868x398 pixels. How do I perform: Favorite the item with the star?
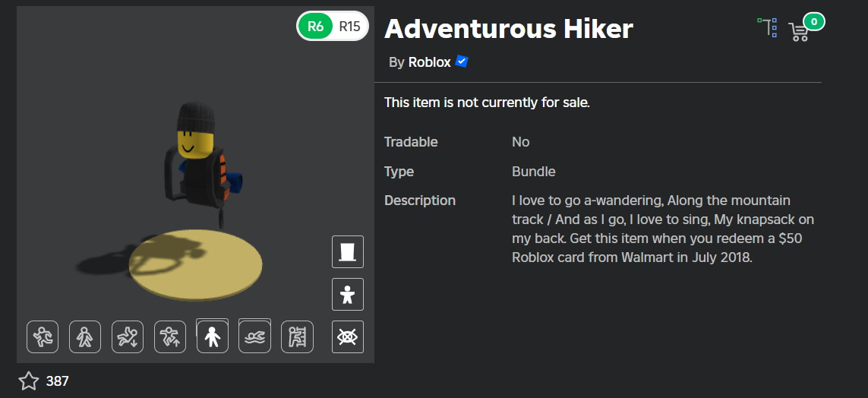[x=29, y=381]
